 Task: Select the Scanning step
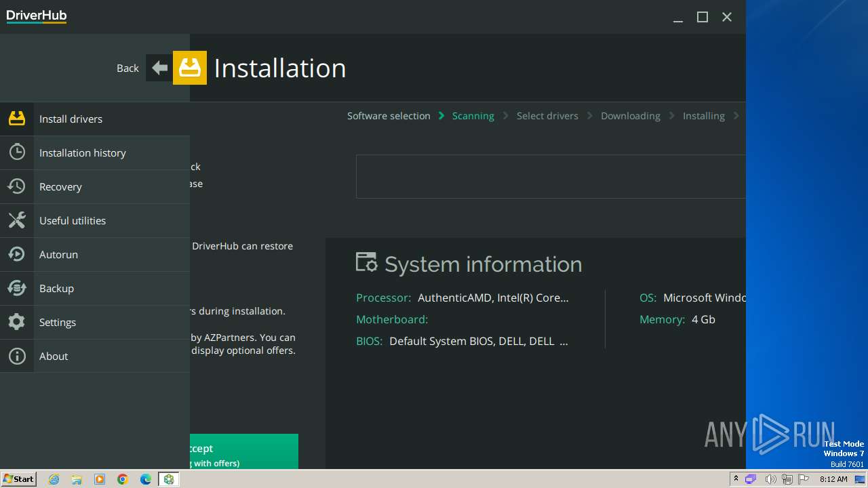click(x=473, y=116)
